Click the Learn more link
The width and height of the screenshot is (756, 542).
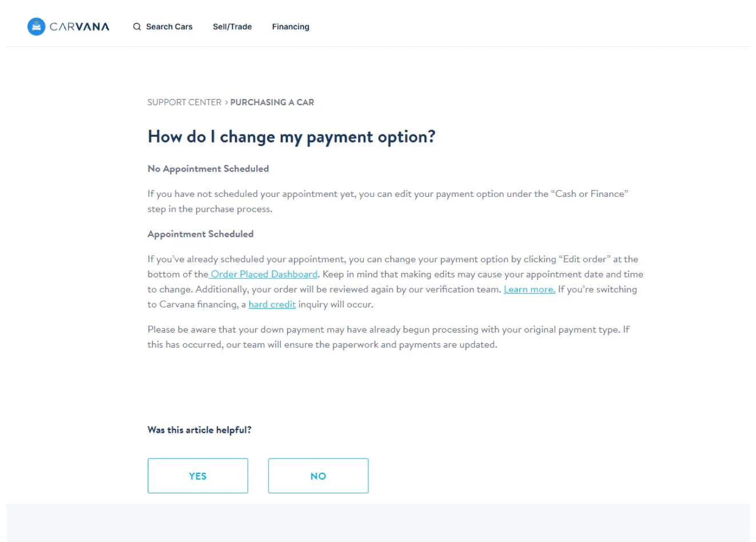pos(530,290)
